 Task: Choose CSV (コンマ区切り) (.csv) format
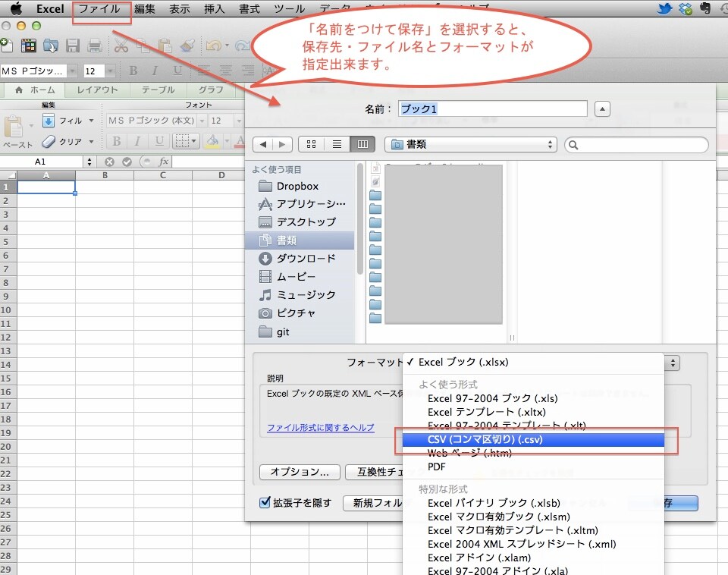[x=533, y=439]
